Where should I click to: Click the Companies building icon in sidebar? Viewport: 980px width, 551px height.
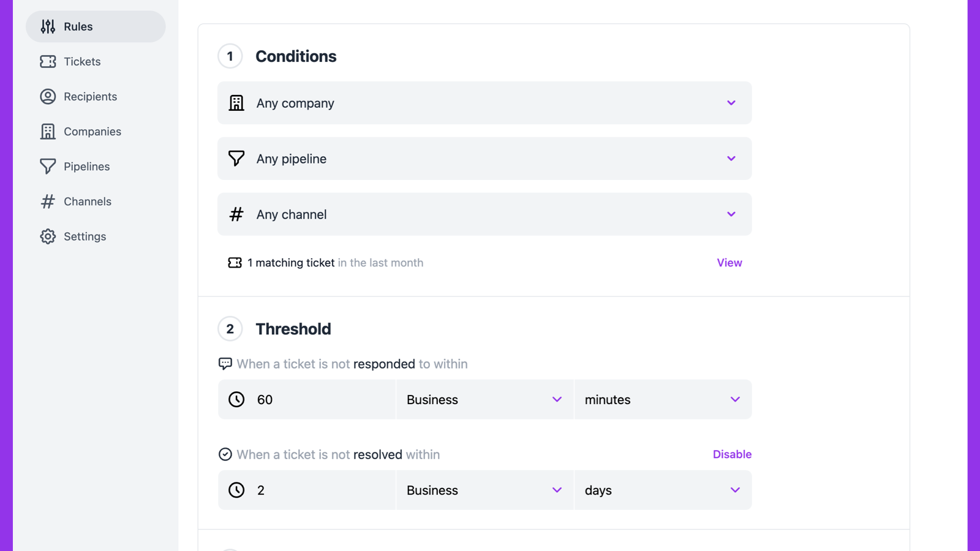[x=48, y=132]
